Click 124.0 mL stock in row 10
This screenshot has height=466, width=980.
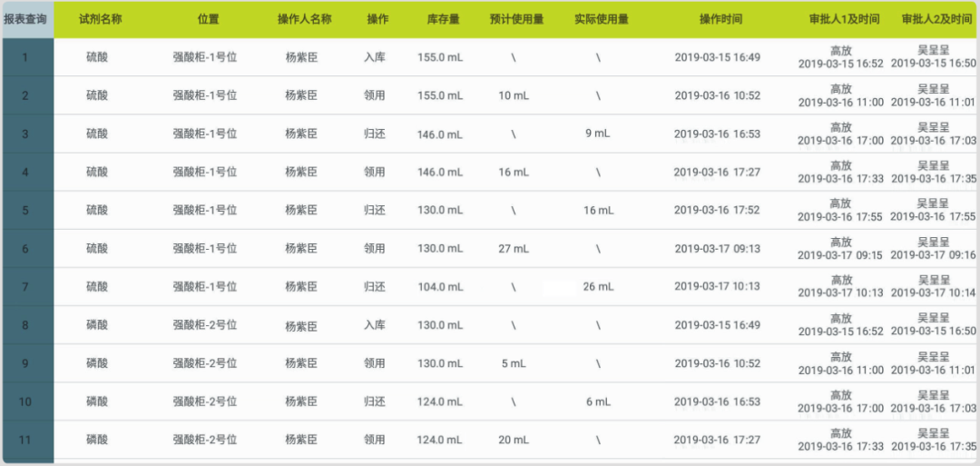click(440, 402)
